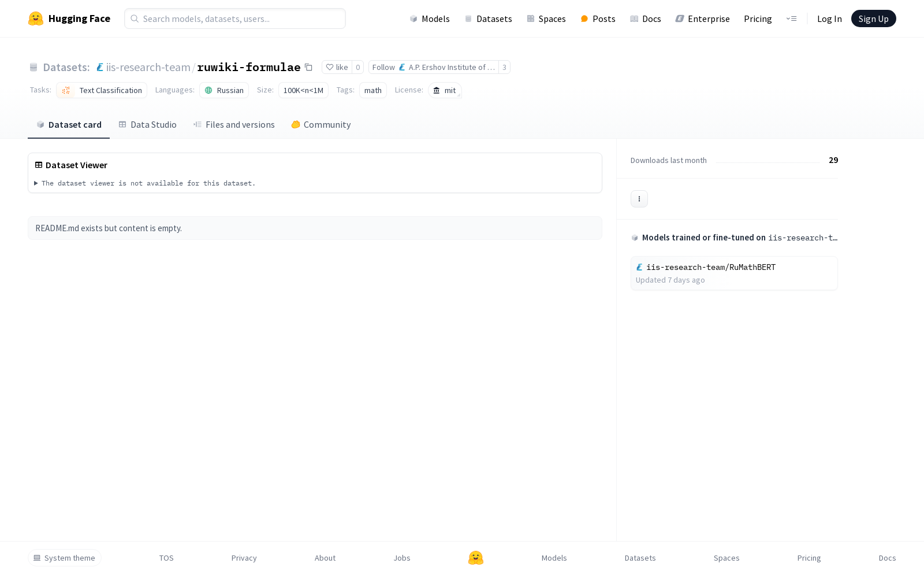The width and height of the screenshot is (924, 578).
Task: Open Posts in the top navigation
Action: tap(598, 18)
